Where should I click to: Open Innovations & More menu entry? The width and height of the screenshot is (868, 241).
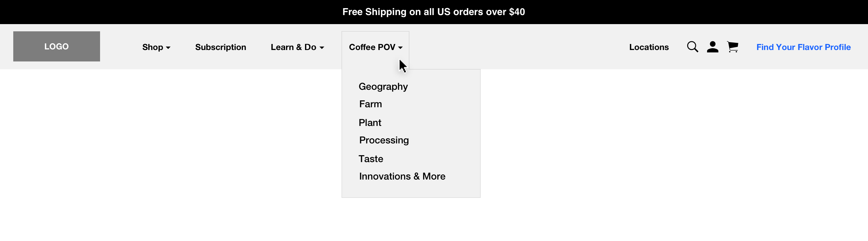tap(402, 176)
